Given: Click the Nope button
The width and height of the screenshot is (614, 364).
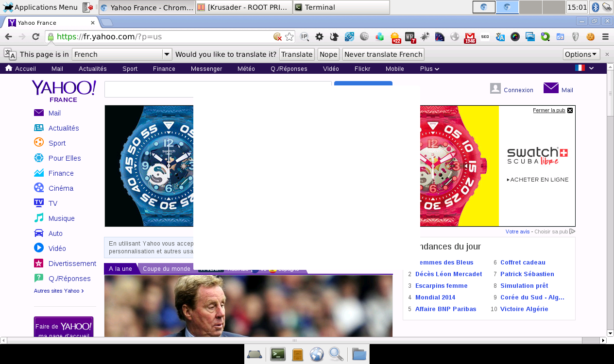Looking at the screenshot, I should [328, 54].
